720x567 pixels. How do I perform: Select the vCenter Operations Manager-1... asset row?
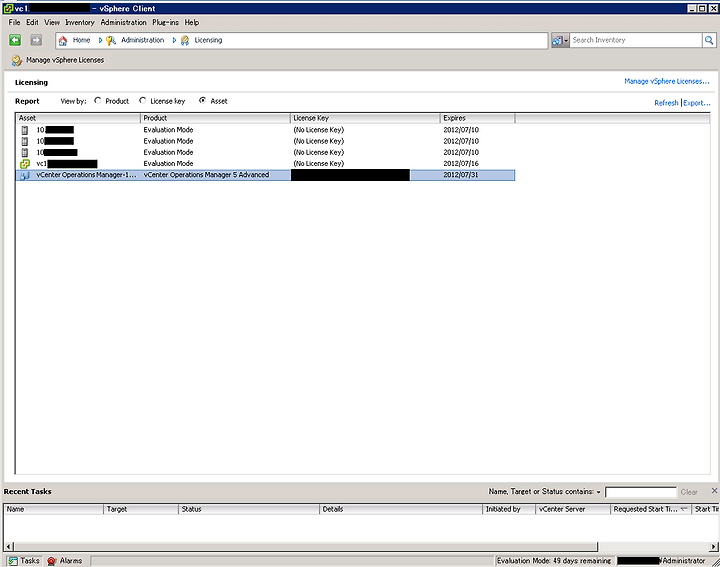pyautogui.click(x=265, y=175)
